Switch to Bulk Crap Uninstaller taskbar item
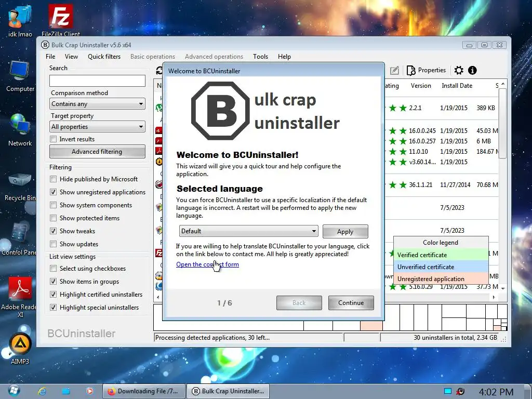Screen dimensions: 532x399 coord(228,391)
